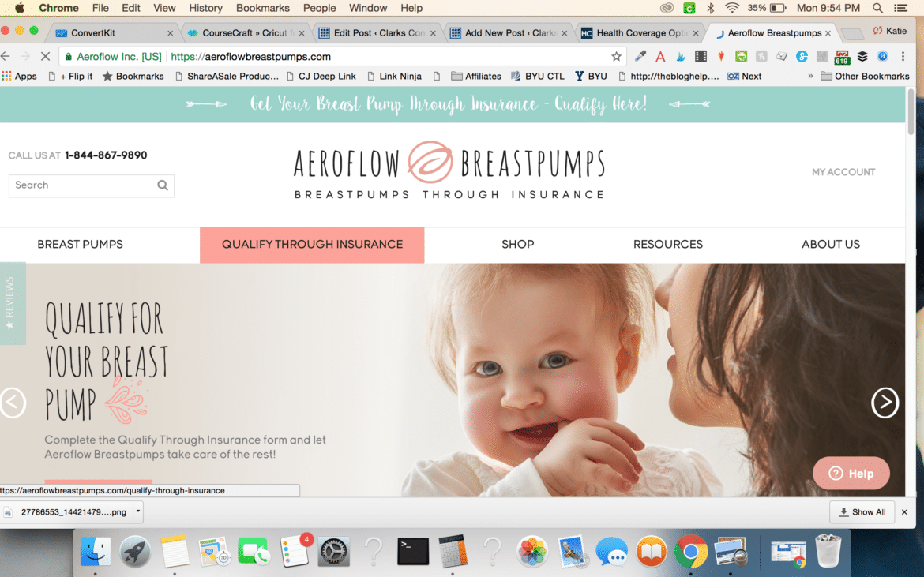Go to next slide with right arrow
924x577 pixels.
pos(885,403)
